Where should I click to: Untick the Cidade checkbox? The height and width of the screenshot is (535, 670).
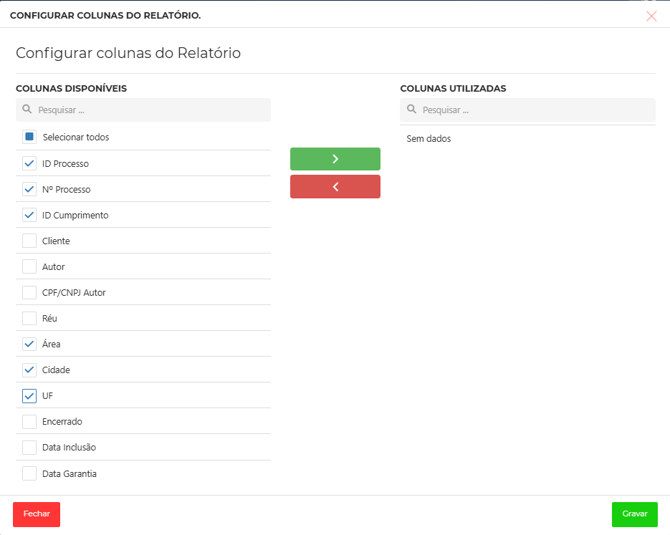[30, 370]
